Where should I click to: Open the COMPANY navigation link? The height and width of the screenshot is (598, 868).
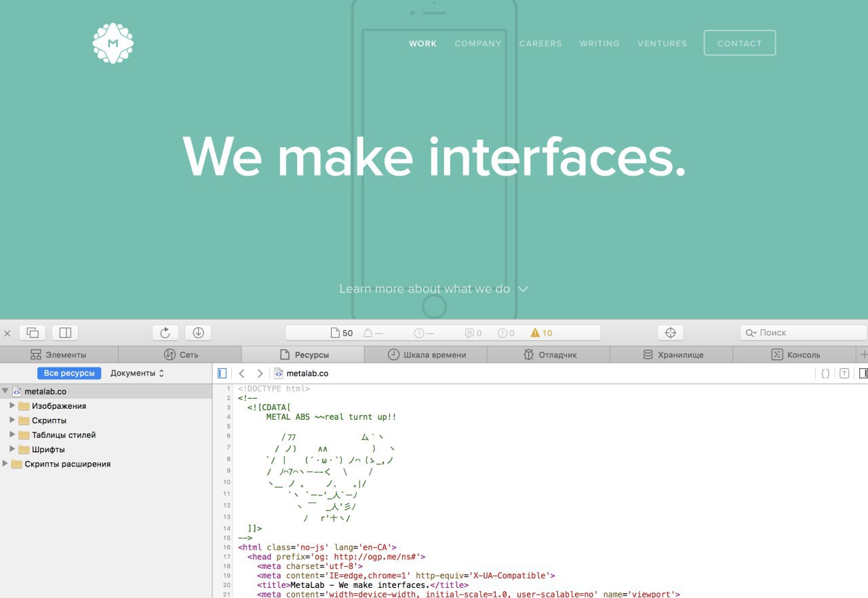pos(478,43)
